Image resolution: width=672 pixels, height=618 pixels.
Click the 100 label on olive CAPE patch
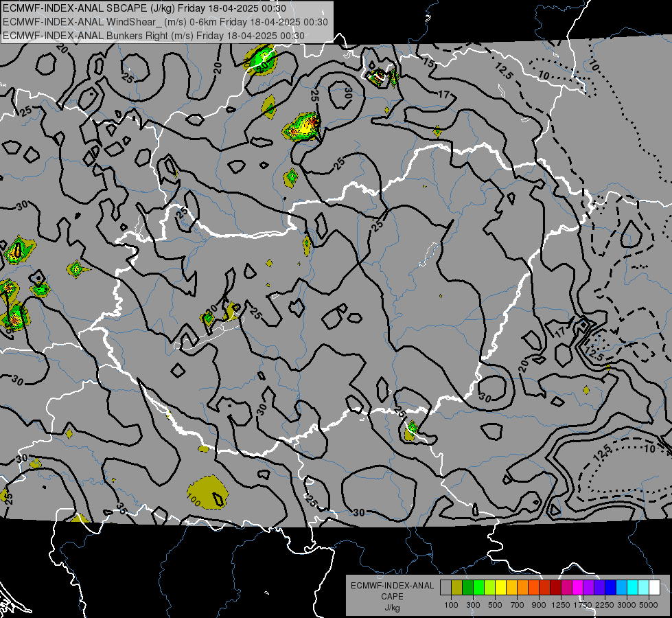194,500
